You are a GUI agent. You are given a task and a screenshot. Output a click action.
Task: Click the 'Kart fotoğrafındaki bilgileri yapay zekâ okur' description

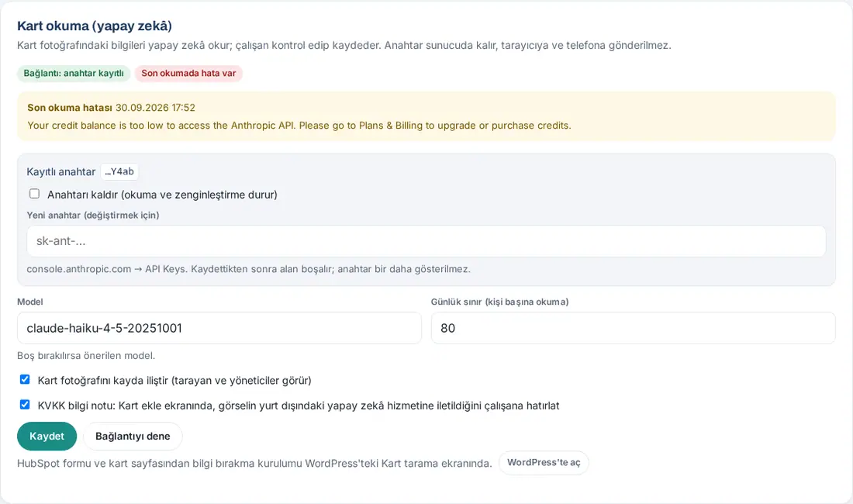(344, 45)
